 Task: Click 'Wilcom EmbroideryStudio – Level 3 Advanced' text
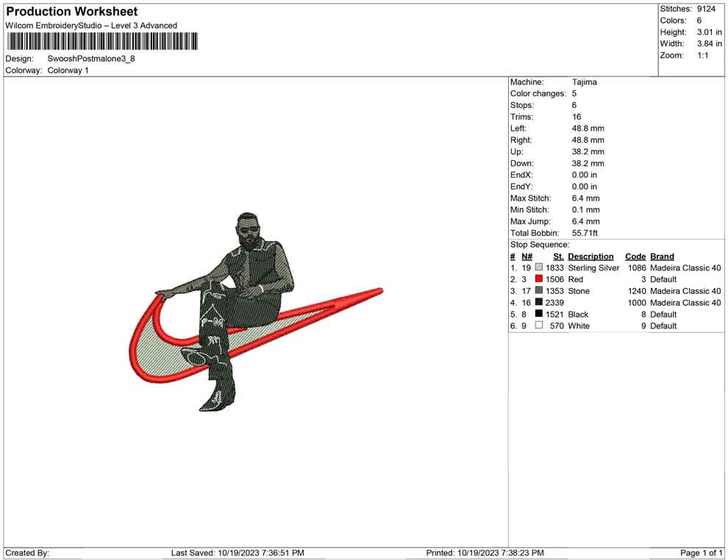[91, 26]
